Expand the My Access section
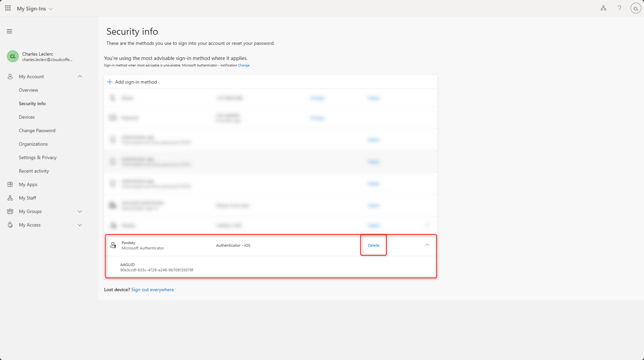 coord(80,225)
